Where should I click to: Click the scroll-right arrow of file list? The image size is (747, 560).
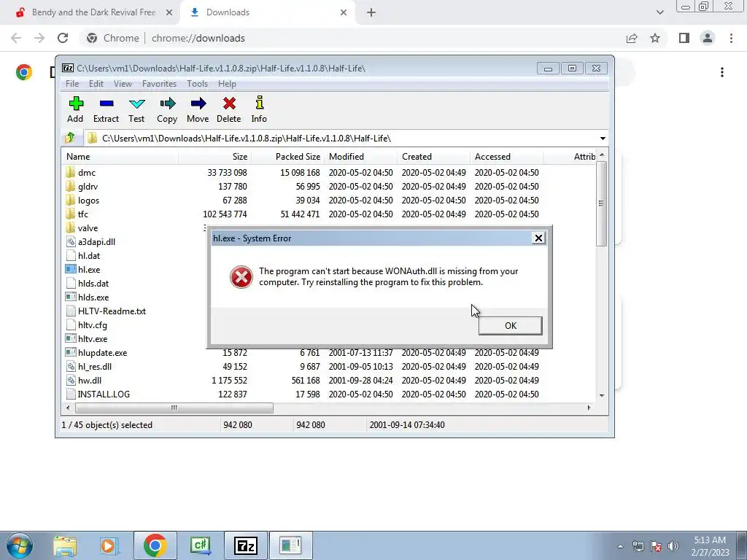(x=589, y=408)
